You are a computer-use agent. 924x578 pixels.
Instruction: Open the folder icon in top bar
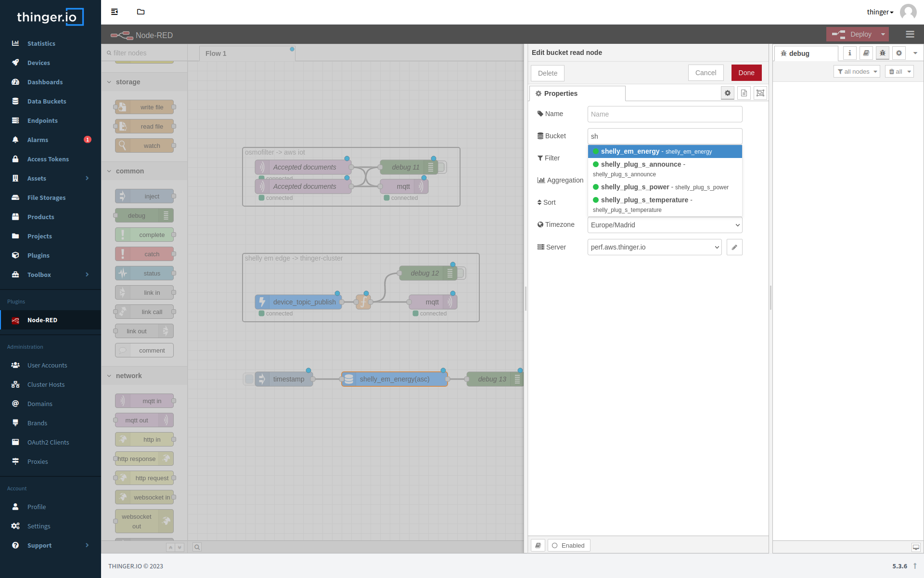[141, 12]
